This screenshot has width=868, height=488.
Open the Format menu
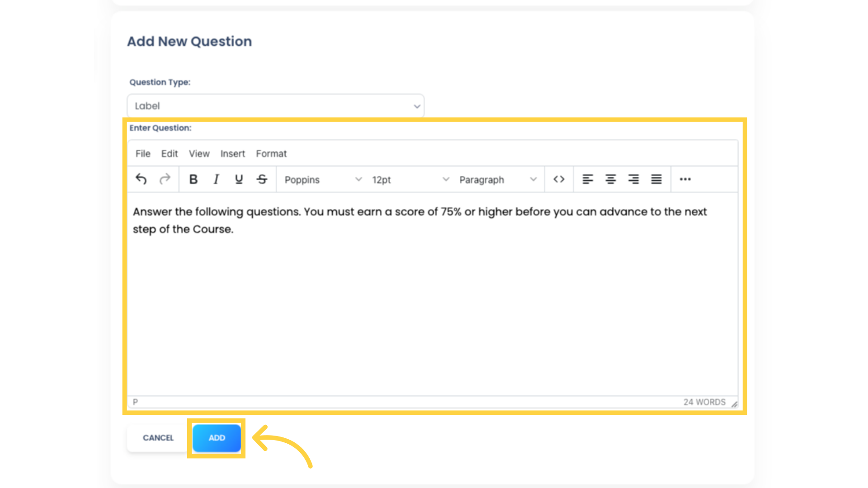[271, 153]
